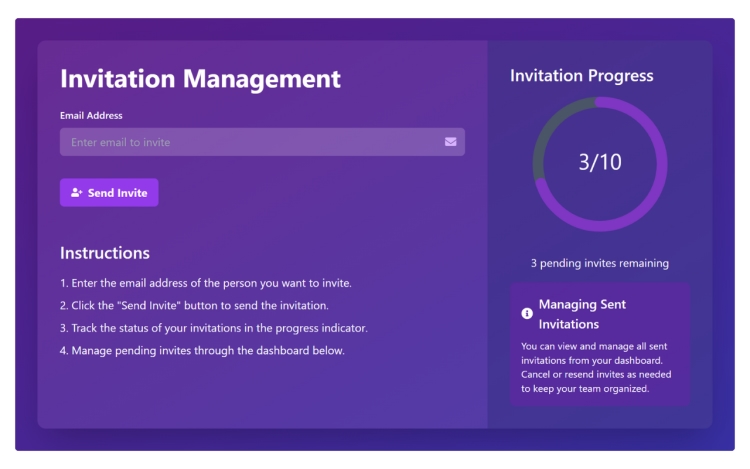
Task: Click the Invitation Progress heading
Action: click(x=582, y=76)
